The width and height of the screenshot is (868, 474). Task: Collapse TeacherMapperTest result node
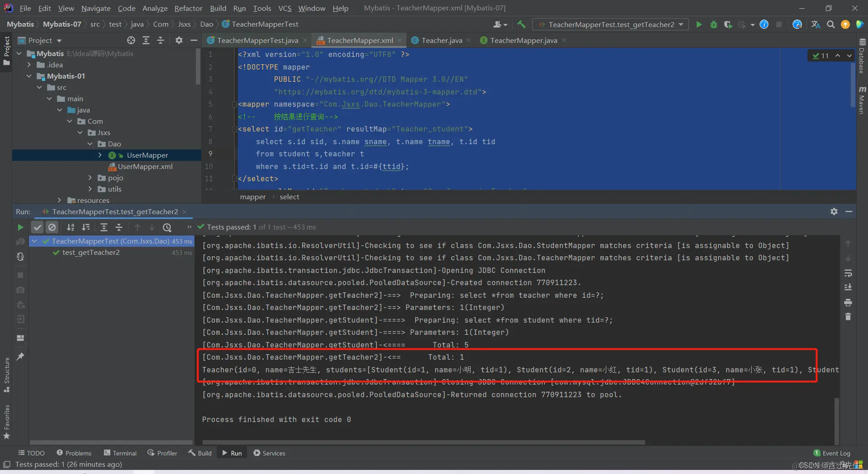coord(34,241)
